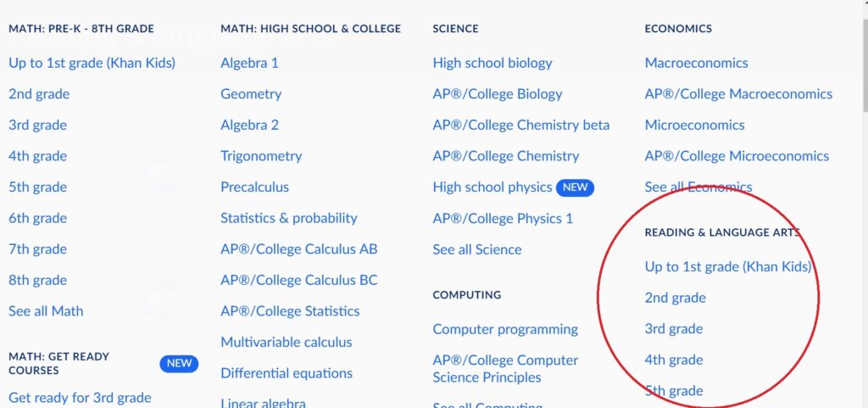Select 8th grade math

tap(37, 280)
